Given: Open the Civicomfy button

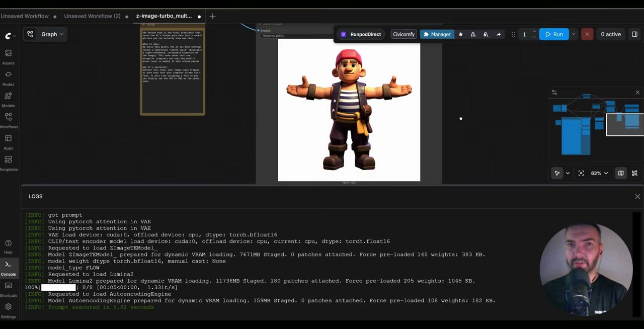Looking at the screenshot, I should click(x=404, y=34).
